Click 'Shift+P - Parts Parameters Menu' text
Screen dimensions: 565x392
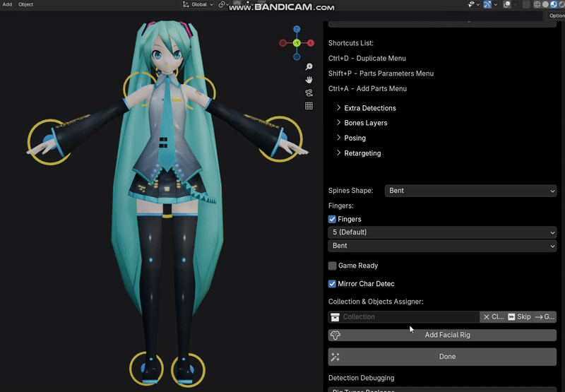[x=381, y=73]
